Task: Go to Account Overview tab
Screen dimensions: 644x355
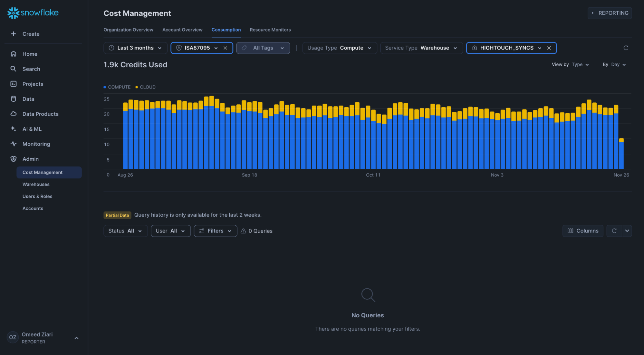Action: (x=182, y=30)
